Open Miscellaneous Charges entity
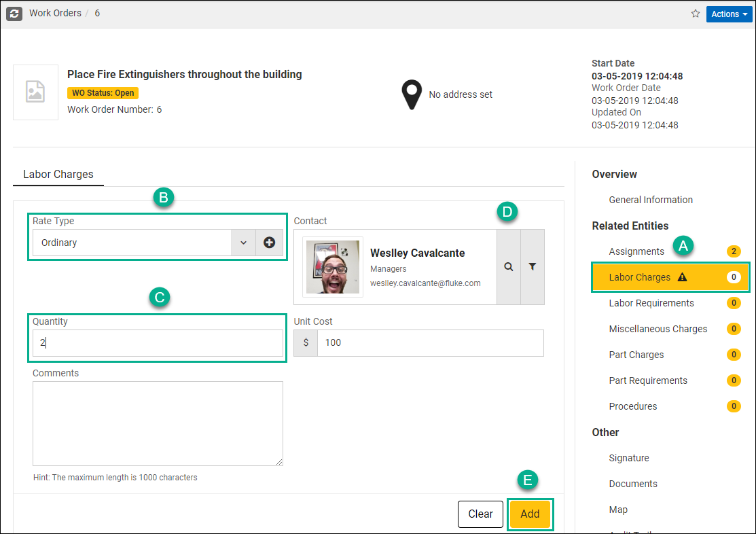 tap(658, 329)
